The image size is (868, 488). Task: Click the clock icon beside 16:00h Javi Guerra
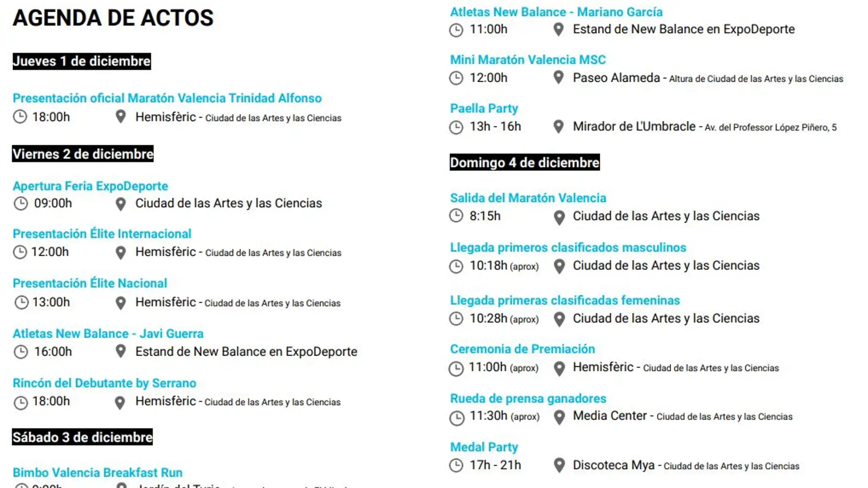[x=21, y=352]
